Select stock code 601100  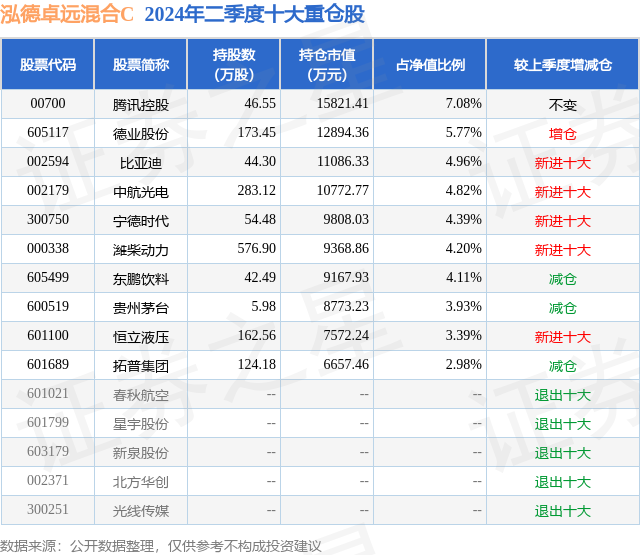pyautogui.click(x=48, y=335)
